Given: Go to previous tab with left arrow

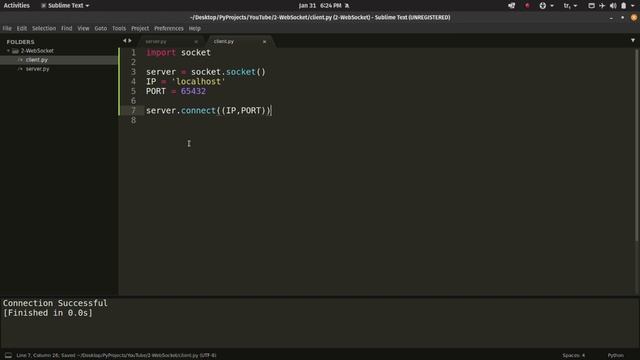Looking at the screenshot, I should 124,41.
